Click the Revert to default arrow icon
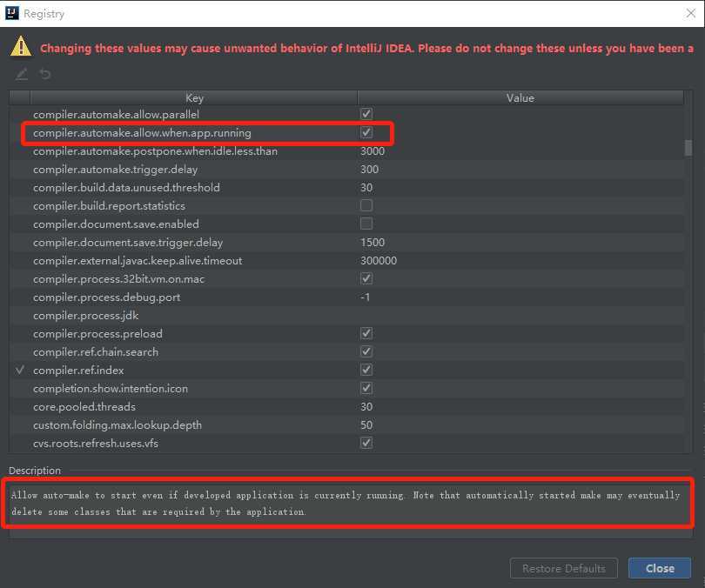Viewport: 705px width, 588px height. pyautogui.click(x=45, y=74)
